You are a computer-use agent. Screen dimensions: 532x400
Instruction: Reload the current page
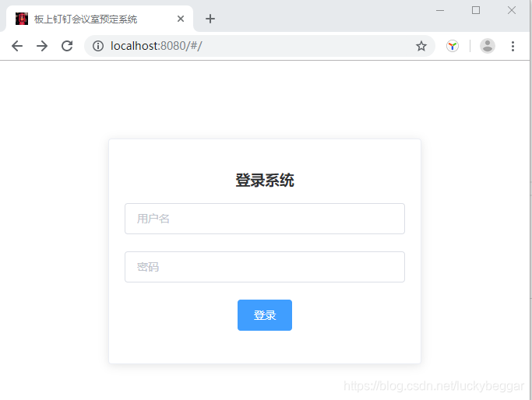click(x=67, y=46)
